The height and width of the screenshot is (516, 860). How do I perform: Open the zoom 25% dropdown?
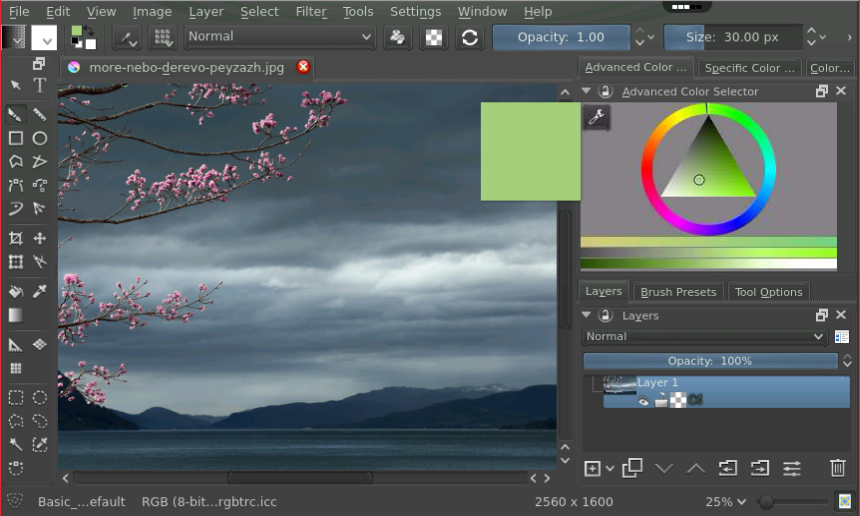click(x=726, y=501)
